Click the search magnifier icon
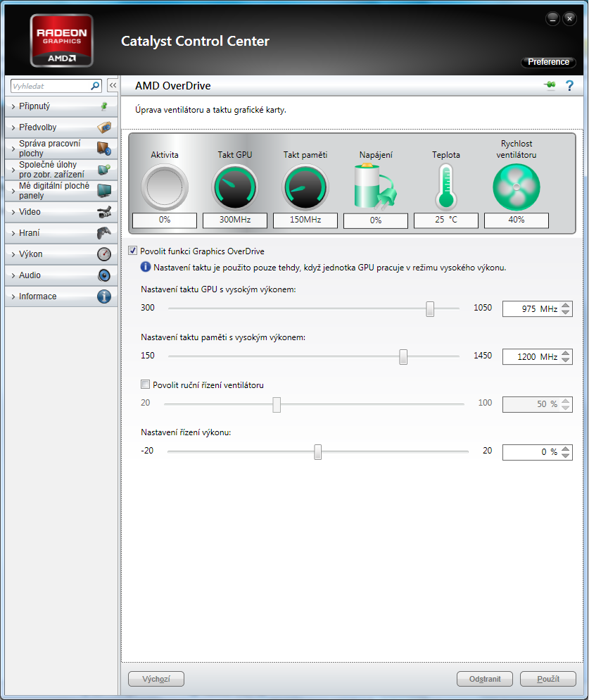This screenshot has width=589, height=700. coord(95,86)
